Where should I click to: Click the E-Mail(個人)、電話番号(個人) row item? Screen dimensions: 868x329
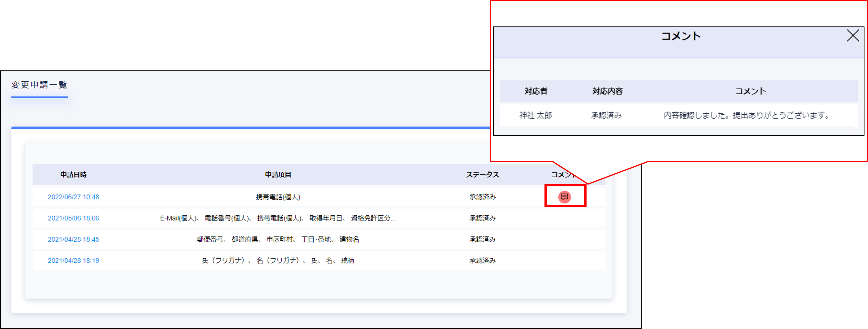pos(278,218)
